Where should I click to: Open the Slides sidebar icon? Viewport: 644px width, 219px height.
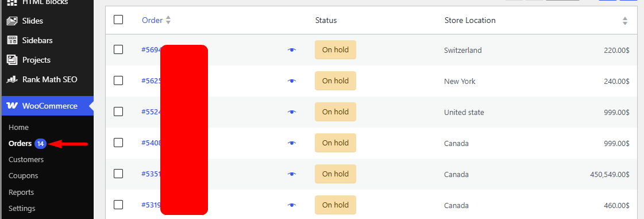(12, 21)
